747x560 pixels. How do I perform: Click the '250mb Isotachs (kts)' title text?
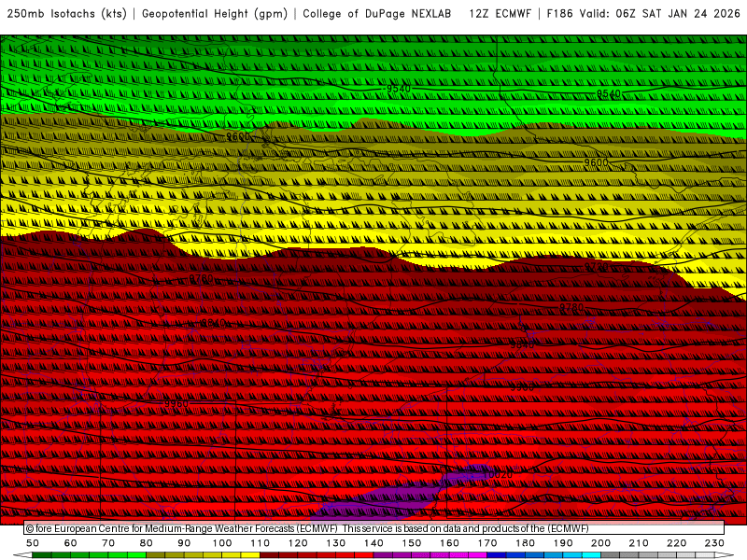click(66, 14)
